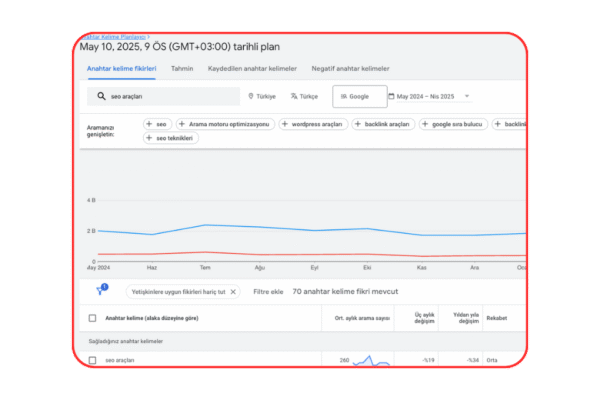
Task: Click the Türkiye location pin icon
Action: tap(250, 96)
